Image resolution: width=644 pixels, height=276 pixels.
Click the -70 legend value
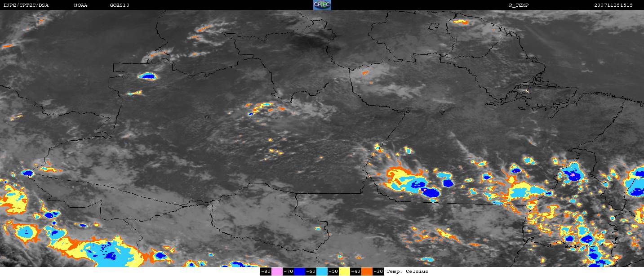[x=289, y=272]
